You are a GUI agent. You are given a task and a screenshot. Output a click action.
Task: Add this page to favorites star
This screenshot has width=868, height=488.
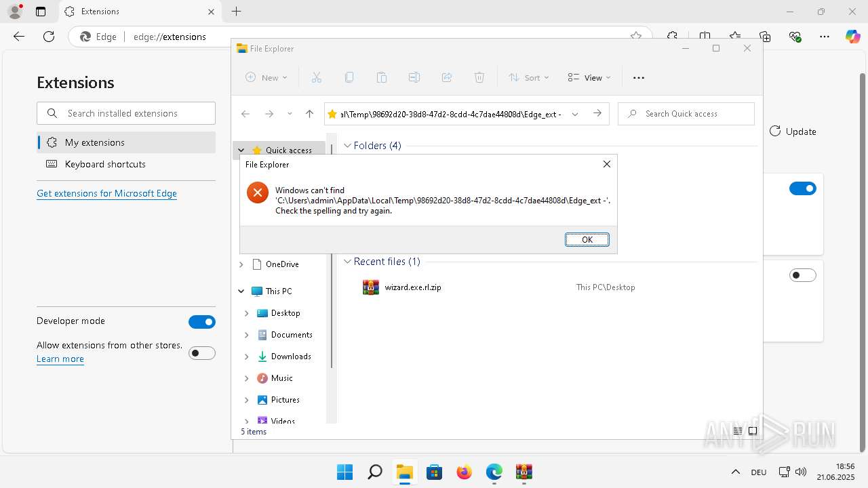(635, 37)
